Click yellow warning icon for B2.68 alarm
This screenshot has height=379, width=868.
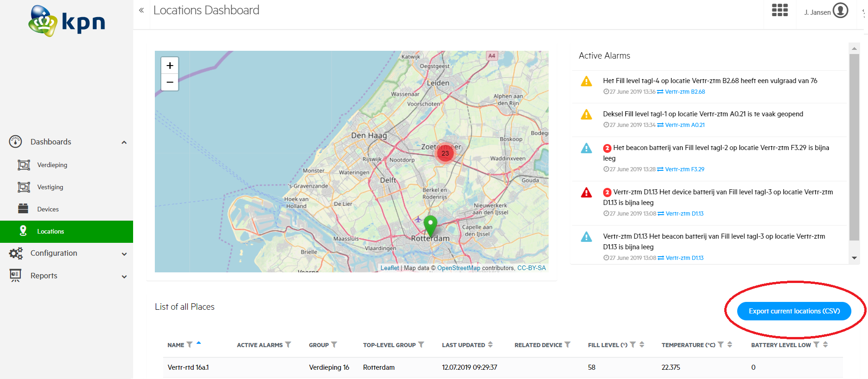click(586, 82)
